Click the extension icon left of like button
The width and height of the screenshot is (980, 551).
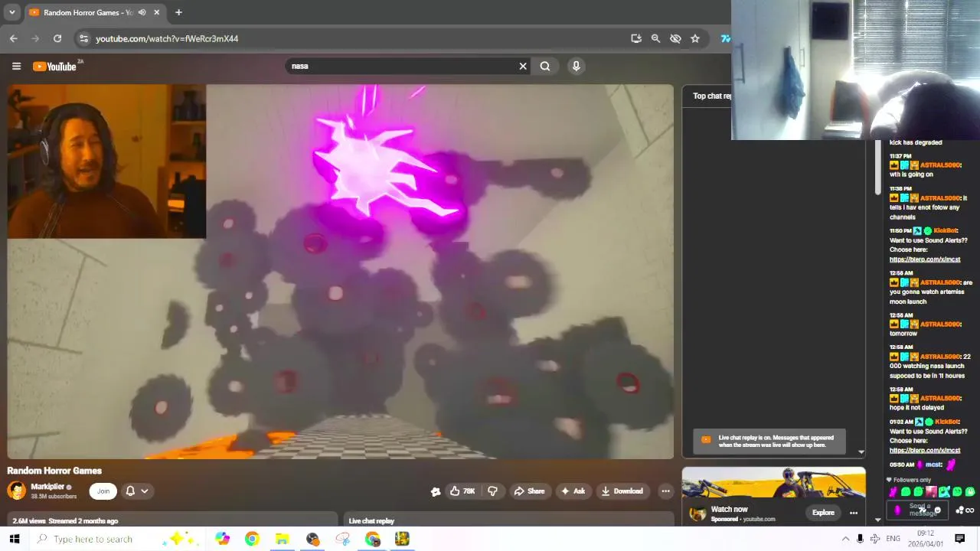(436, 491)
